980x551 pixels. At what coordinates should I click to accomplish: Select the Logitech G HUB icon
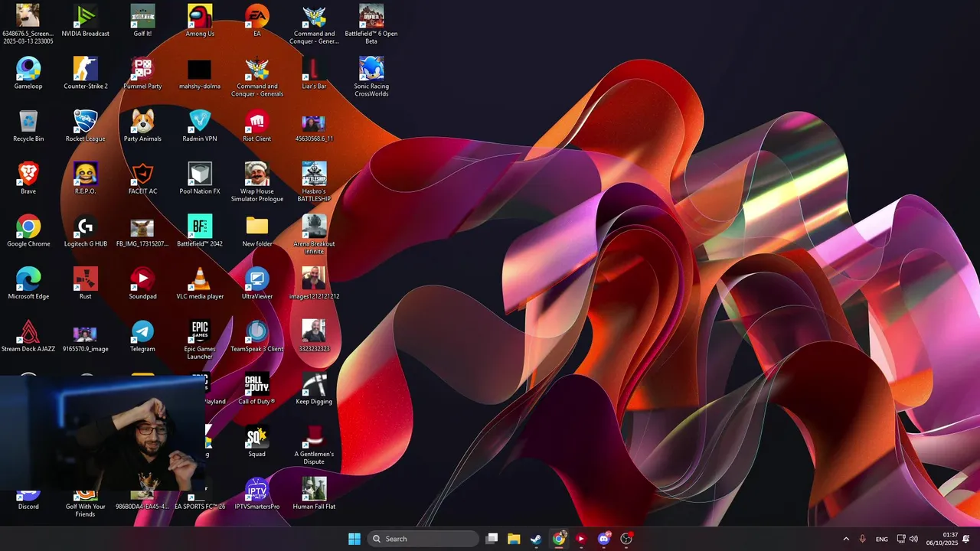click(85, 231)
